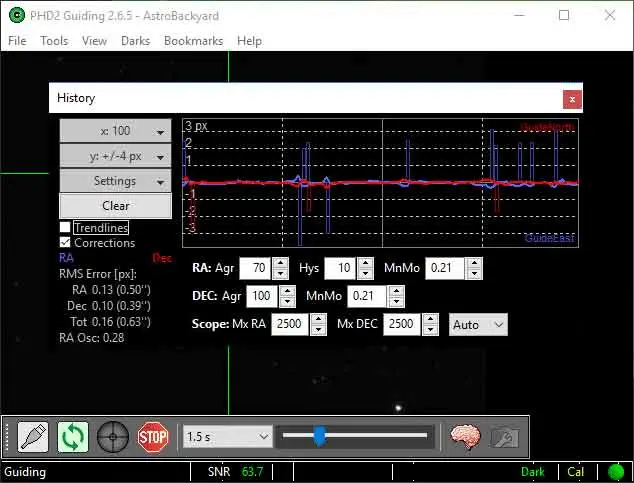634x483 pixels.
Task: Open the 1.5 s exposure dropdown
Action: point(228,437)
